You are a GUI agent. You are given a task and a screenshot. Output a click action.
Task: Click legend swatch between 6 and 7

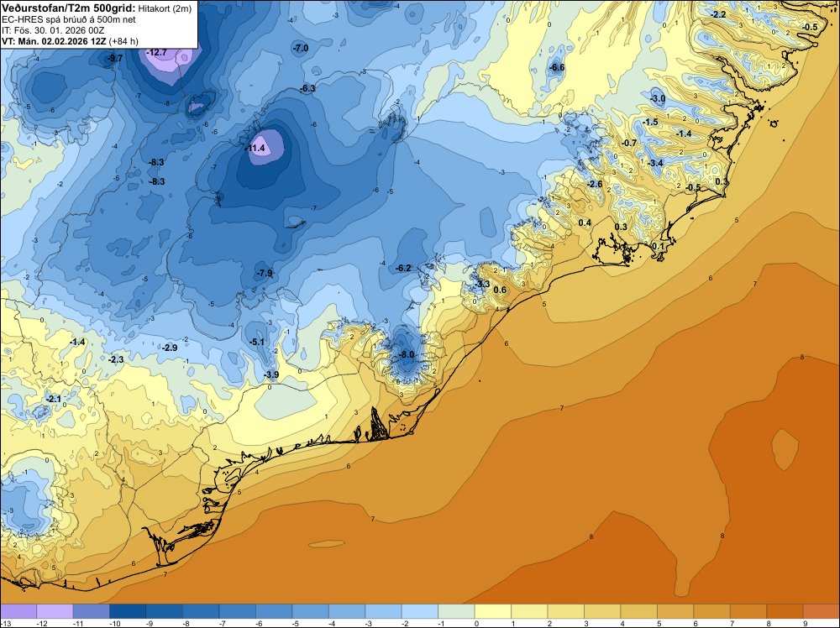[x=712, y=612]
